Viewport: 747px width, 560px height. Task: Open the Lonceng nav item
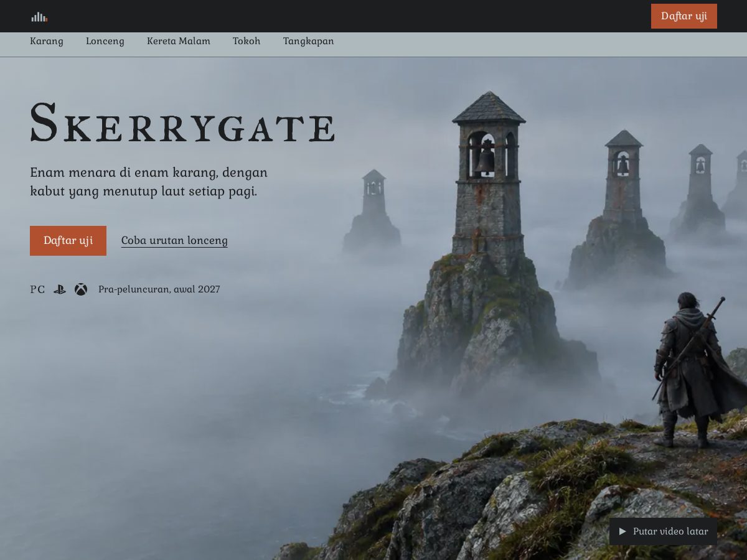(x=105, y=41)
